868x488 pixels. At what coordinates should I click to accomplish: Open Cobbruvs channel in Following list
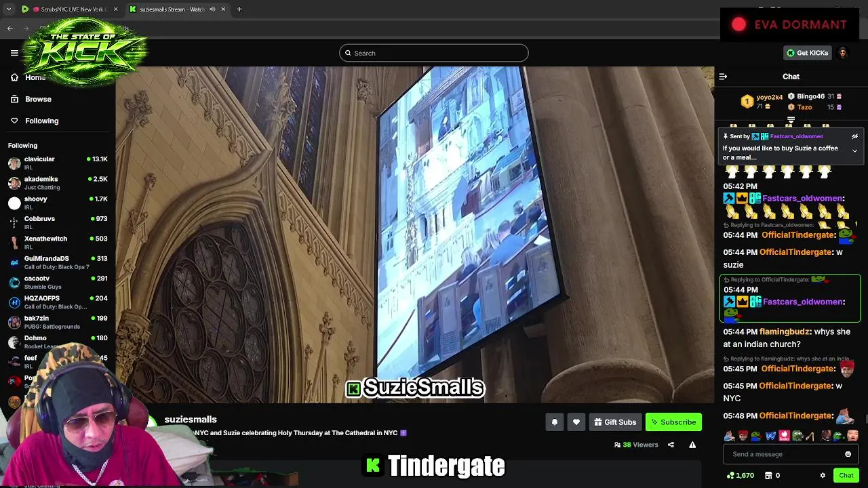(58, 222)
